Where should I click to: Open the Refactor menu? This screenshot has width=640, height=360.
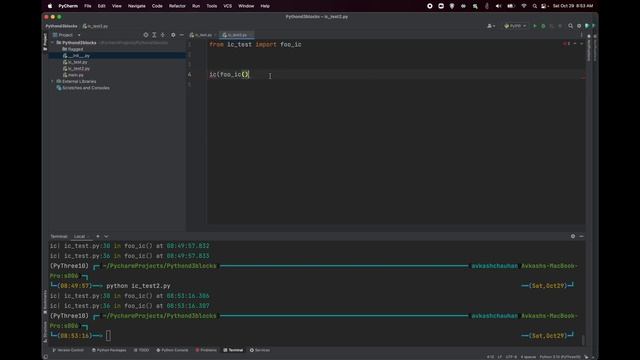click(177, 6)
